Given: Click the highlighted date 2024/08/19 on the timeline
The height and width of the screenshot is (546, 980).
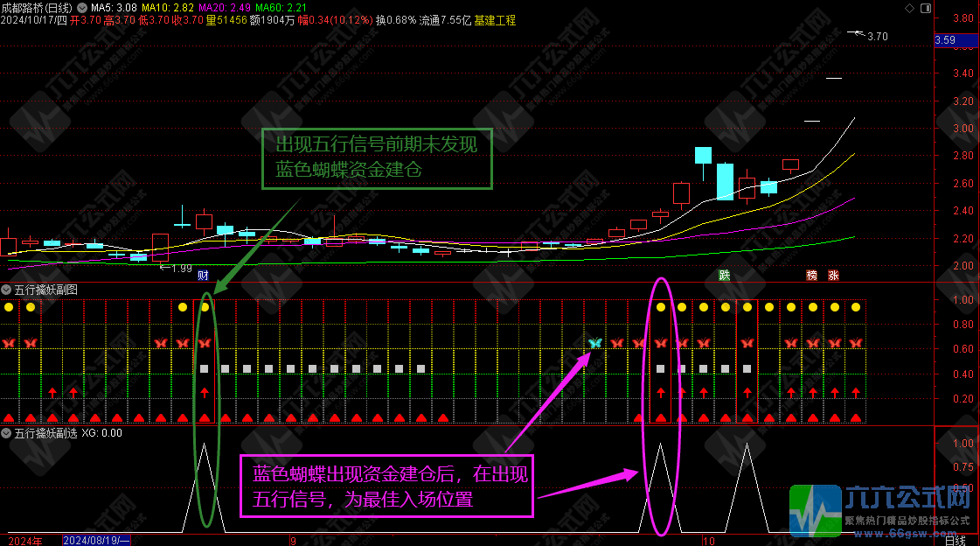Looking at the screenshot, I should pos(96,540).
